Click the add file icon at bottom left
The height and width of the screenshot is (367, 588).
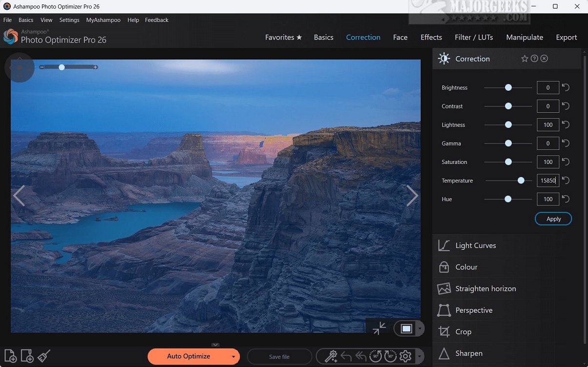click(10, 356)
